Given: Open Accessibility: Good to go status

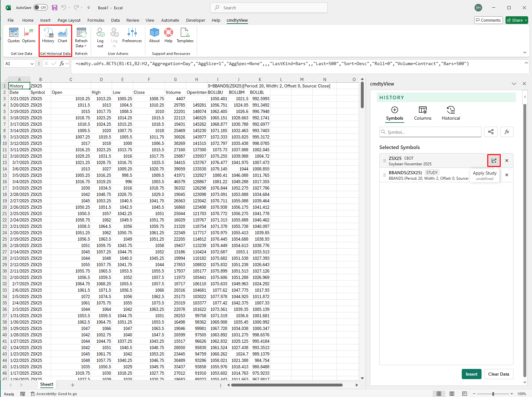Looking at the screenshot, I should [54, 394].
